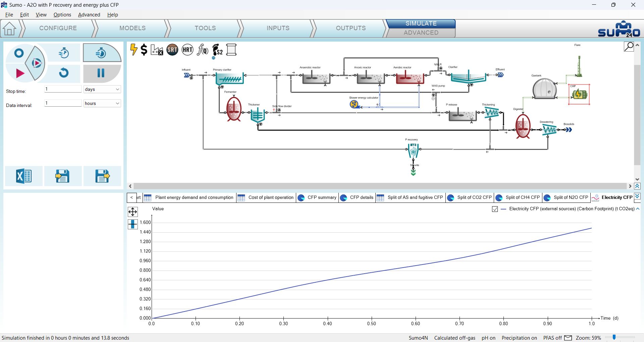Image resolution: width=644 pixels, height=342 pixels.
Task: Click the save state floppy icon
Action: tap(102, 176)
